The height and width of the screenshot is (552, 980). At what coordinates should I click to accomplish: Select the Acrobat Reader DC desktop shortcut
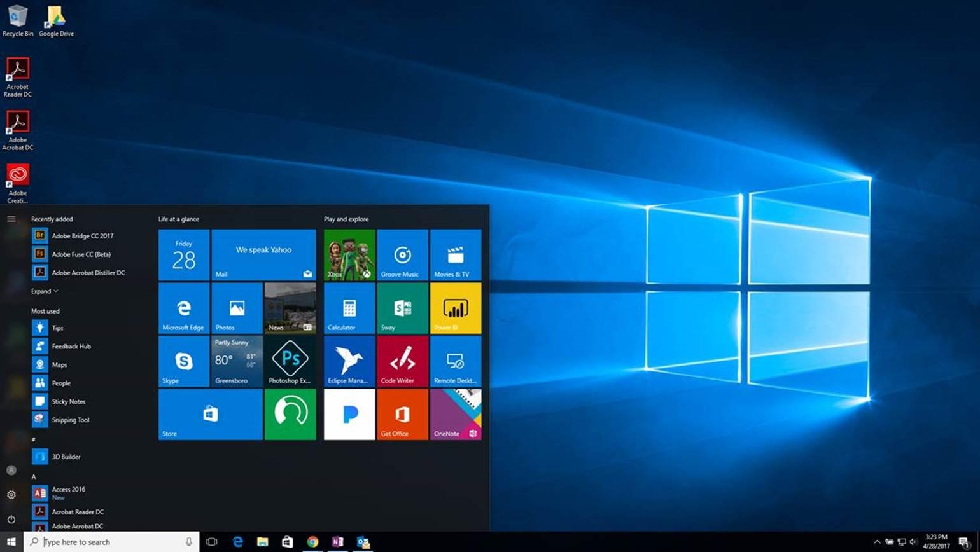(x=18, y=78)
